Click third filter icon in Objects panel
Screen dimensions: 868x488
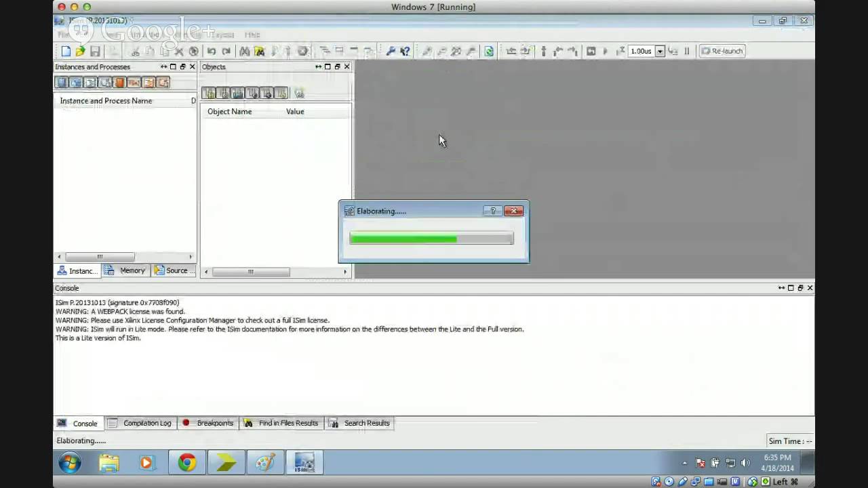click(238, 94)
